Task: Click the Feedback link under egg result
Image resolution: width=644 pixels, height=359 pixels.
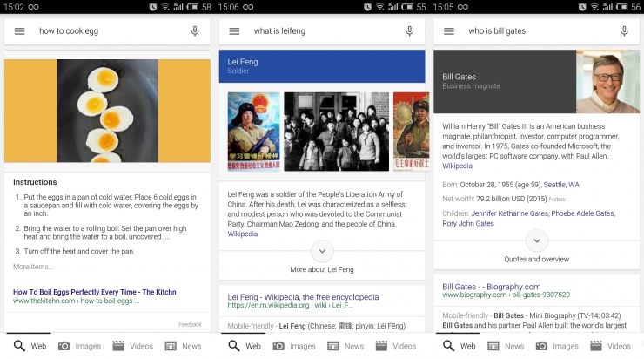Action: pyautogui.click(x=191, y=324)
